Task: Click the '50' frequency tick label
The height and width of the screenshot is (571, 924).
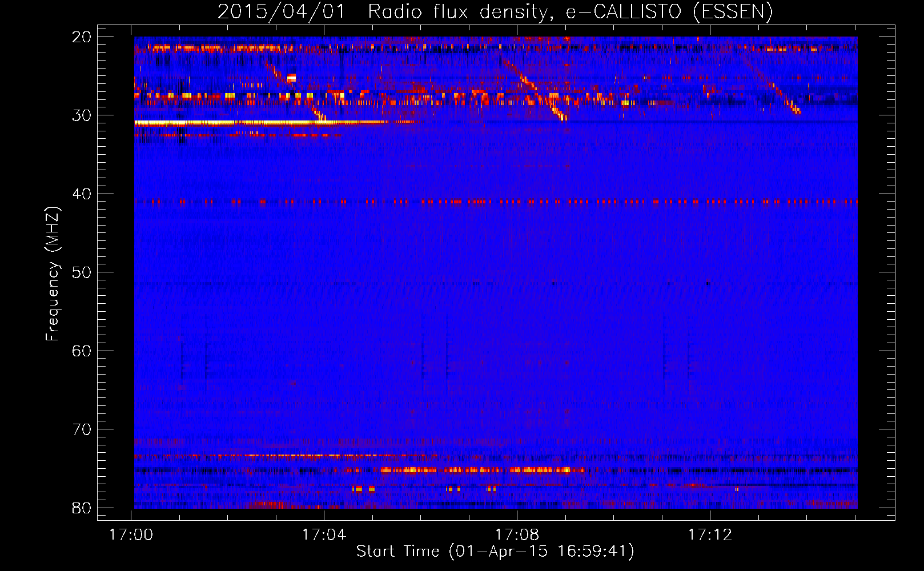Action: click(82, 272)
